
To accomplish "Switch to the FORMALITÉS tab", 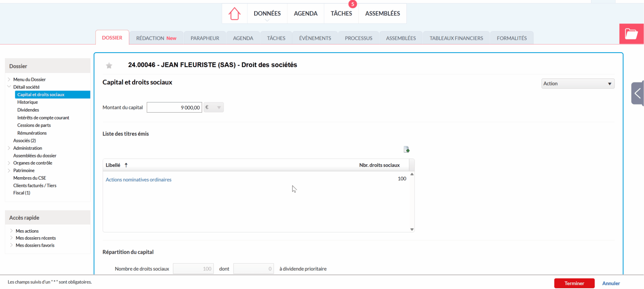I will pyautogui.click(x=512, y=38).
